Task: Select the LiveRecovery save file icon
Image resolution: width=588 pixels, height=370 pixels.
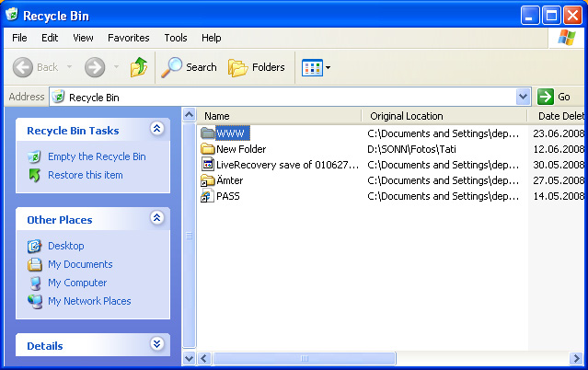Action: [x=208, y=165]
